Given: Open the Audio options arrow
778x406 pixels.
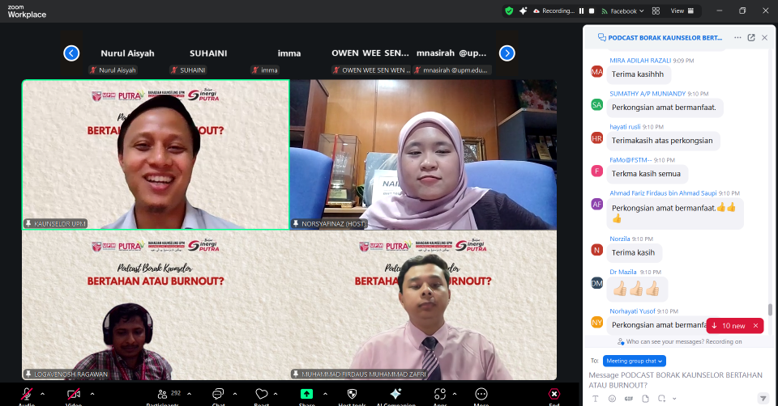Looking at the screenshot, I should point(42,394).
